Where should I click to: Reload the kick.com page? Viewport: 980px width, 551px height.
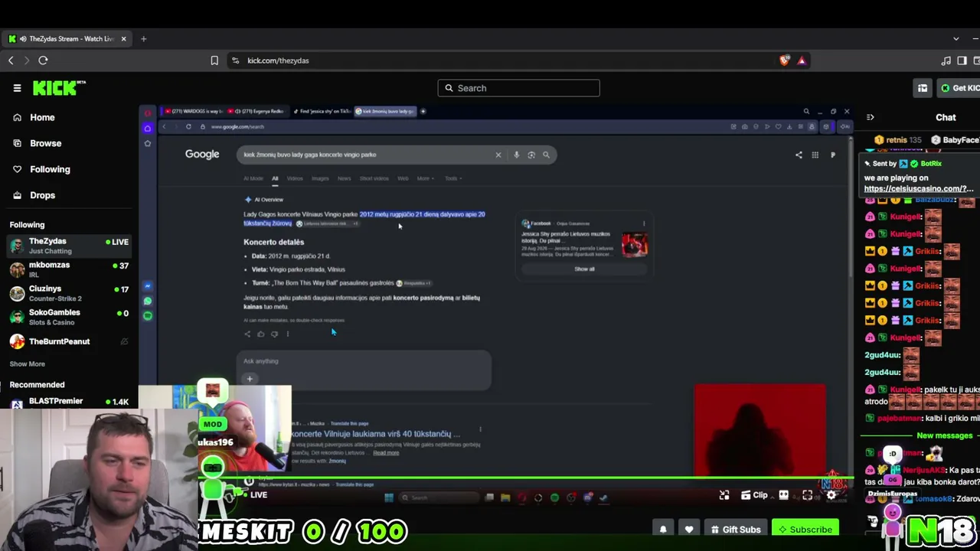pos(43,60)
